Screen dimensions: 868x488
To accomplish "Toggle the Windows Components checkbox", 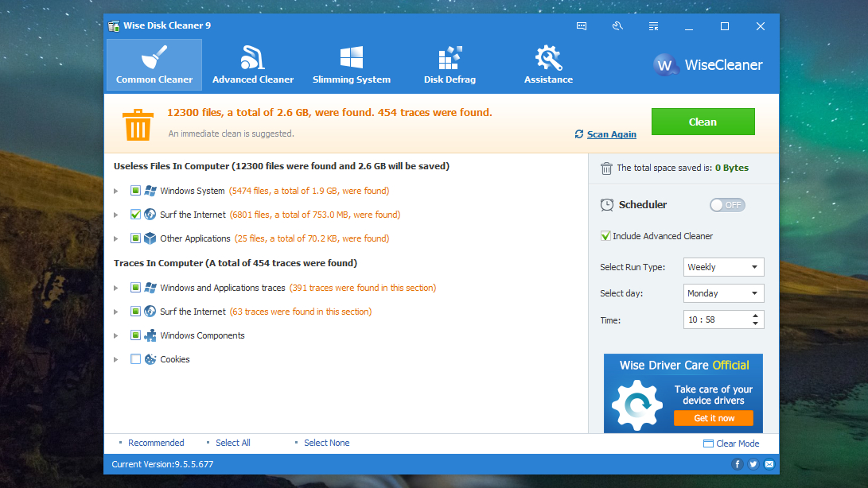I will [x=135, y=335].
